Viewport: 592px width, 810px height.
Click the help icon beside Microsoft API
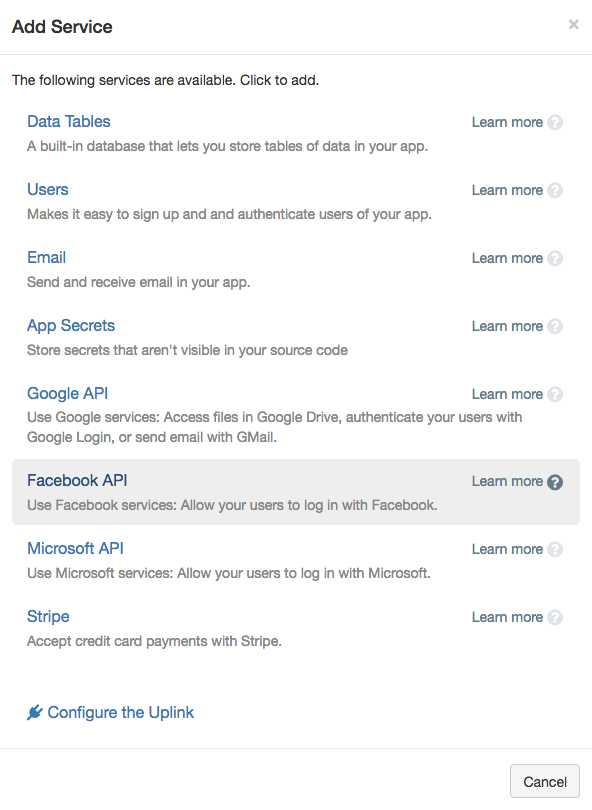[x=557, y=549]
